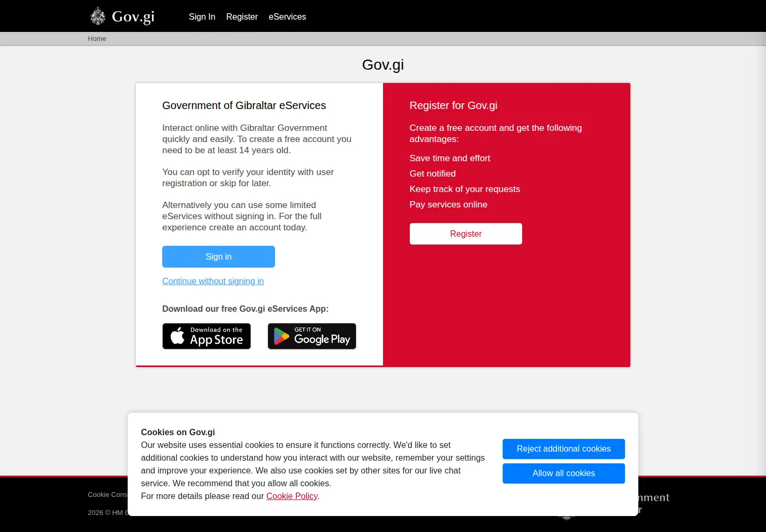Viewport: 766px width, 532px height.
Task: Click the 'Keep track of your requests' text
Action: [x=465, y=189]
